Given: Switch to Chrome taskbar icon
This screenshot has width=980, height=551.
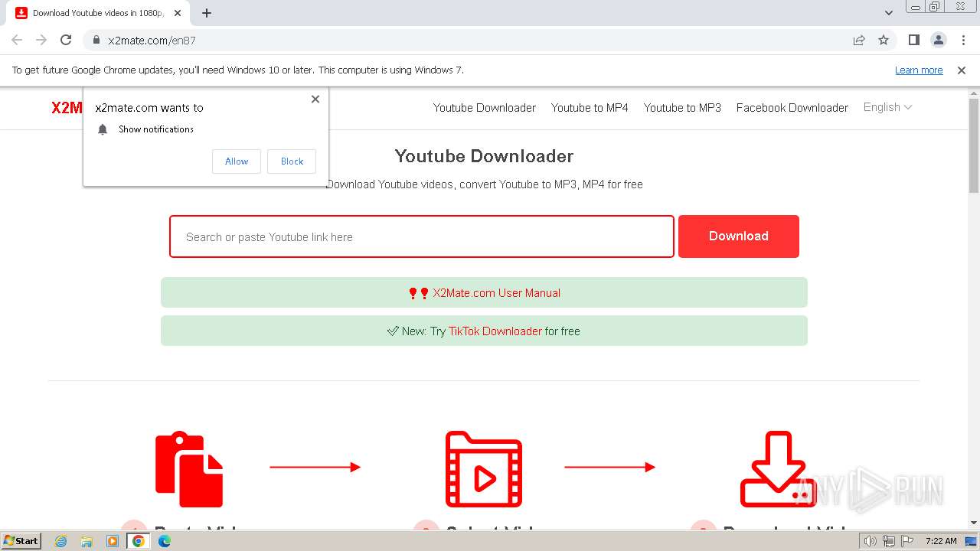Looking at the screenshot, I should coord(138,541).
